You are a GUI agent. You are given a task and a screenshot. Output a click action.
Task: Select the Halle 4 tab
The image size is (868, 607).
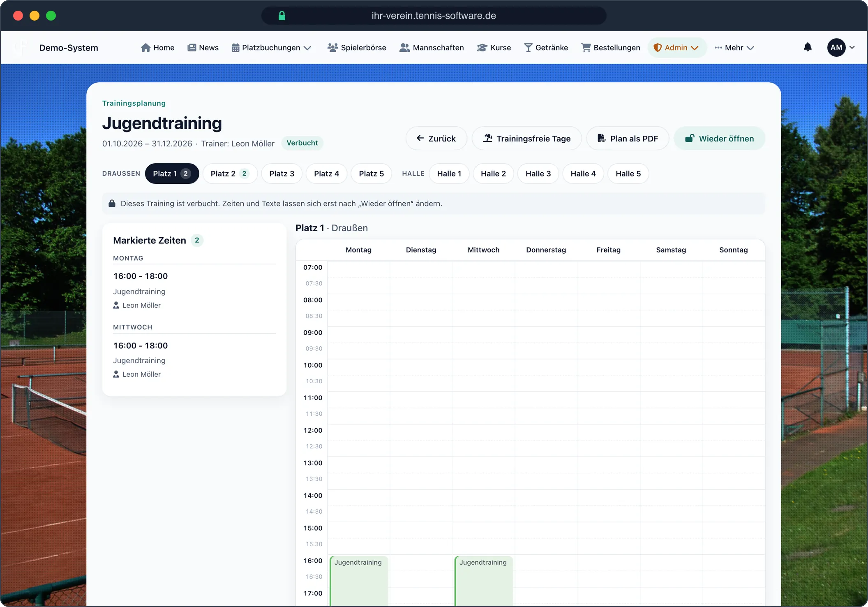[x=583, y=174]
